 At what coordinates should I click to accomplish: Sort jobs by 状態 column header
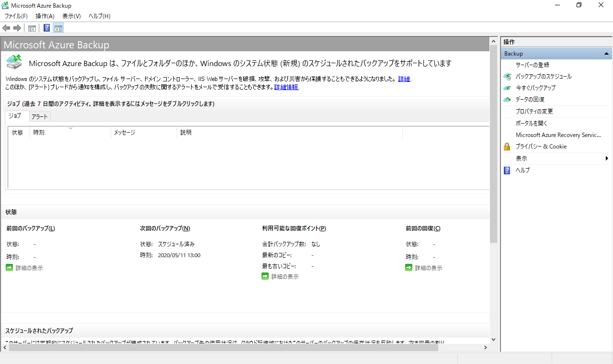point(19,133)
